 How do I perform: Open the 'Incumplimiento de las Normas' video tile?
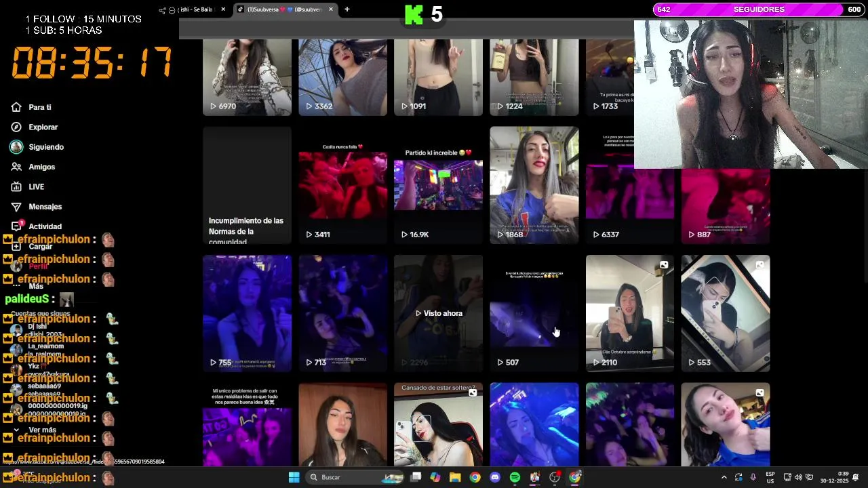pyautogui.click(x=247, y=185)
